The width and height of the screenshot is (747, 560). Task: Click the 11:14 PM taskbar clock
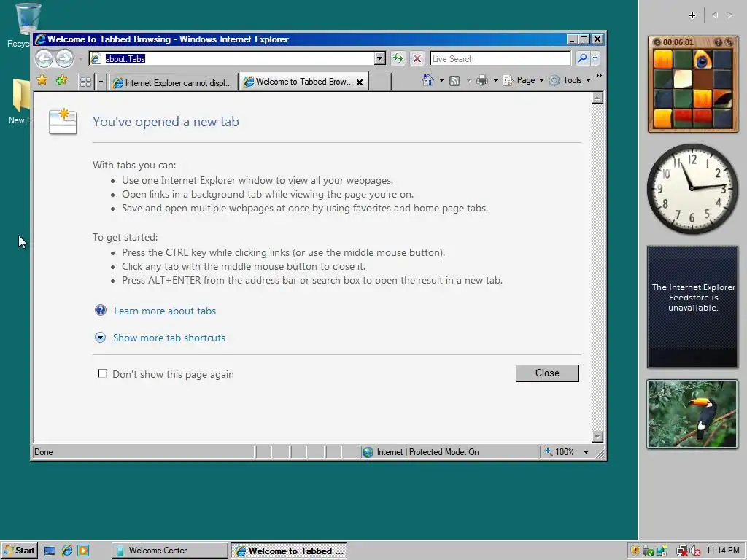723,551
